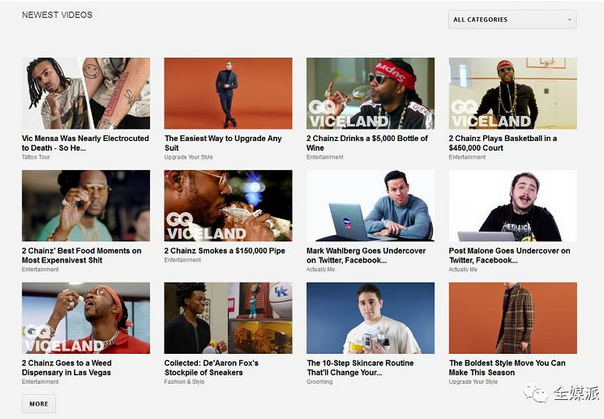Select 'Fashion & Style' under De'Aaron Fox video
This screenshot has height=419, width=604.
click(x=184, y=382)
